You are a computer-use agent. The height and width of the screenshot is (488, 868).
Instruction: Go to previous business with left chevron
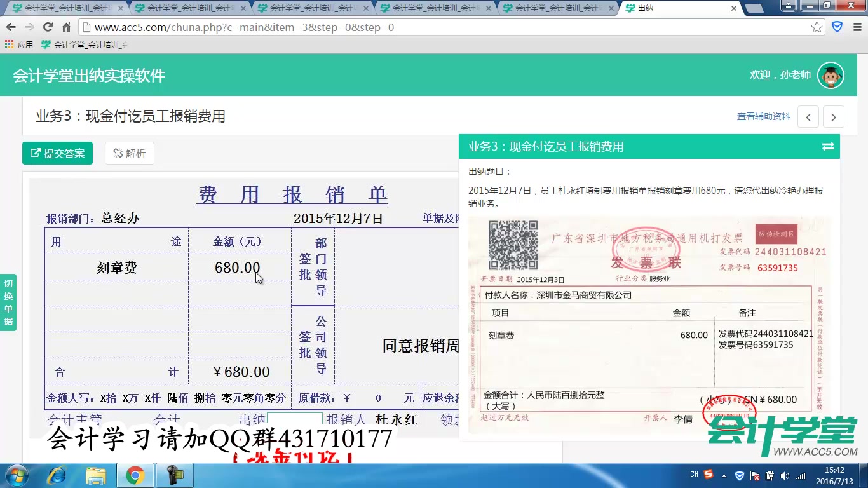pos(808,117)
